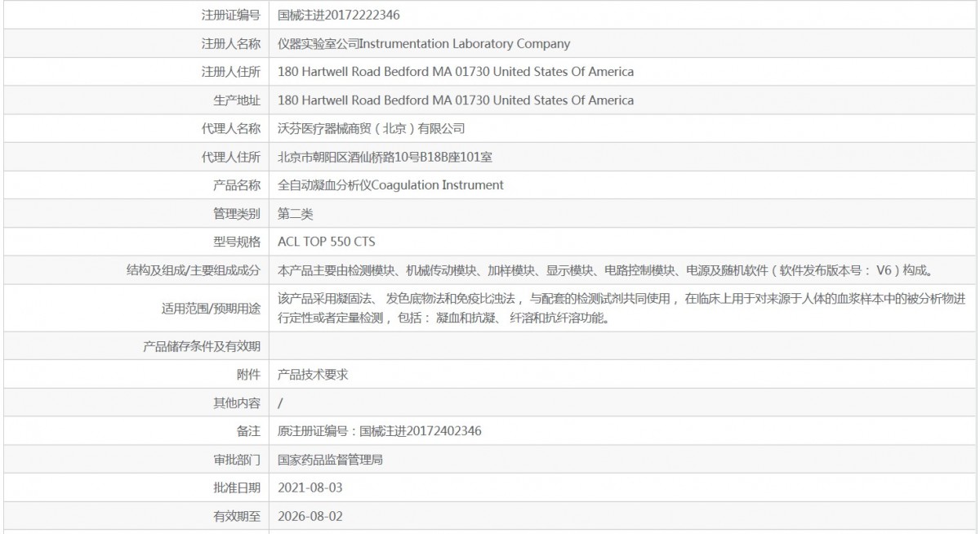Click the 批准日期 label
This screenshot has width=980, height=534.
click(237, 487)
